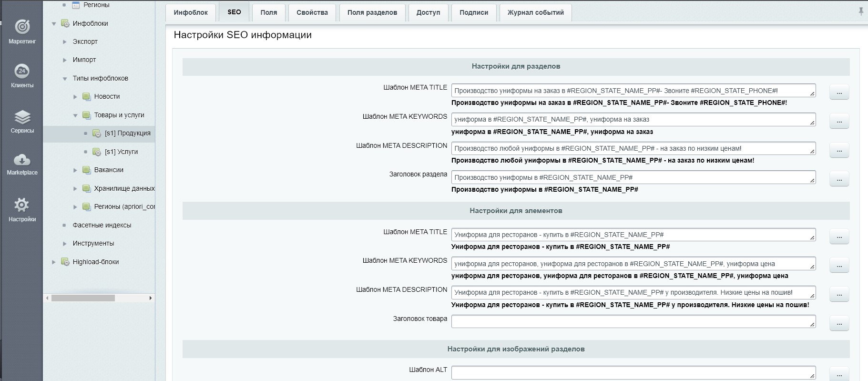The image size is (868, 381).
Task: Click the ellipsis button beside Заголовок товара
Action: (839, 323)
